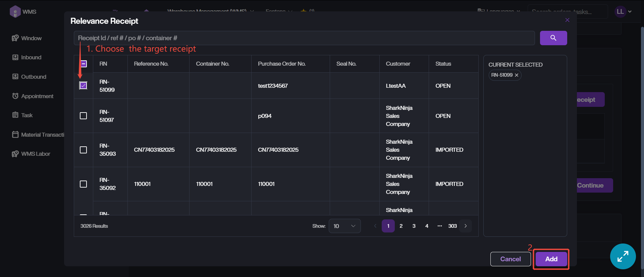Go to next page arrow
The height and width of the screenshot is (277, 644).
466,226
